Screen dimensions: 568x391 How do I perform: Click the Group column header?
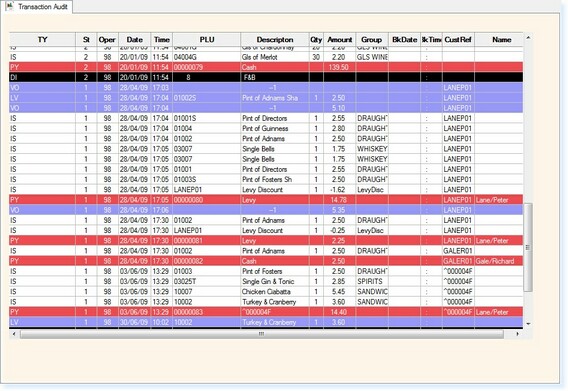point(372,39)
